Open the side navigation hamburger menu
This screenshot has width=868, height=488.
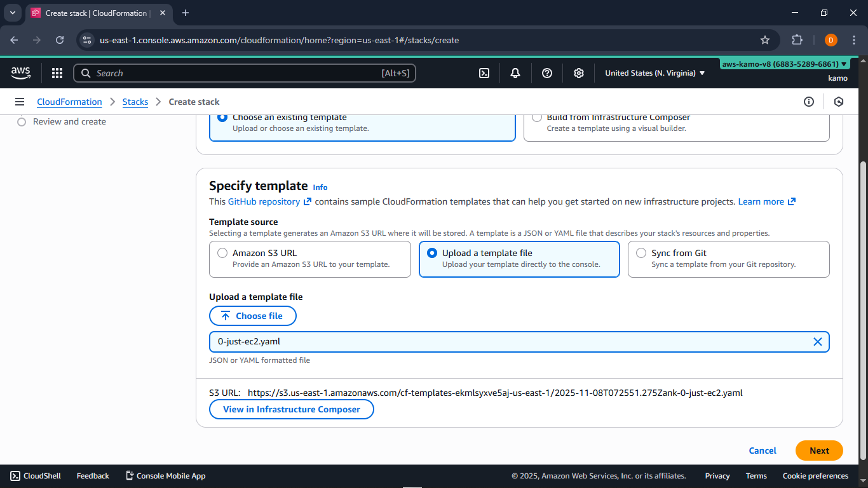pyautogui.click(x=20, y=102)
